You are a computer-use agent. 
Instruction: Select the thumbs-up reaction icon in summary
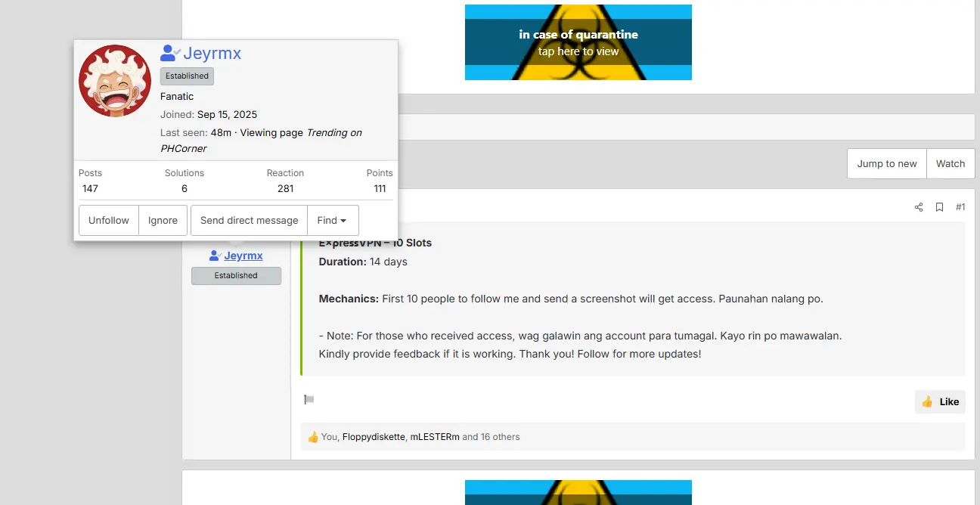(313, 437)
